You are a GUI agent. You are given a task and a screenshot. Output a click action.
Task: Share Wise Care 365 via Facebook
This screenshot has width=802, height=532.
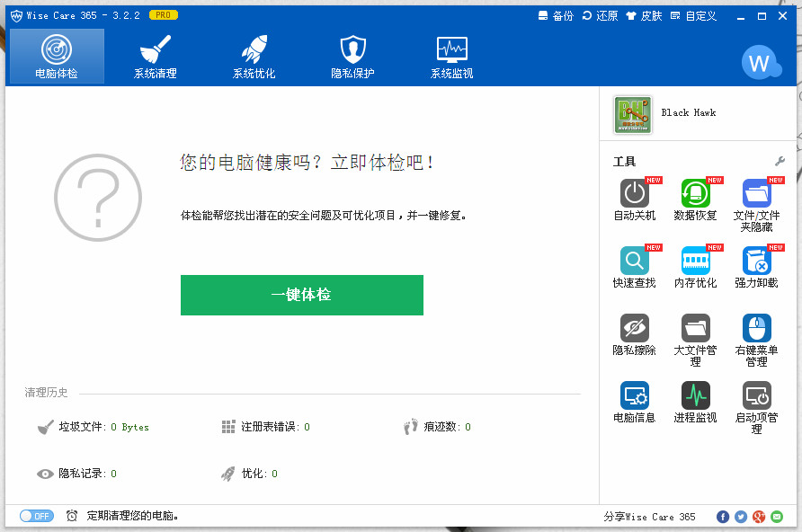pyautogui.click(x=723, y=517)
